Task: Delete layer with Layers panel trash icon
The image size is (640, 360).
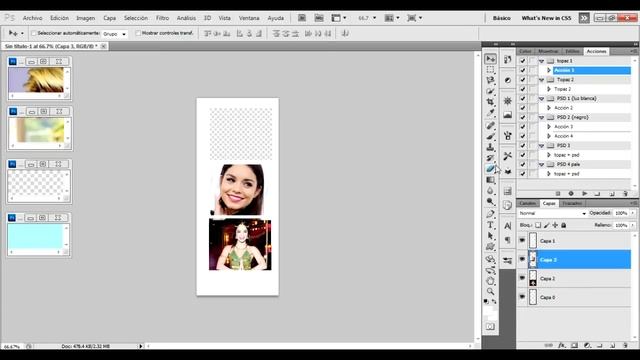Action: (625, 345)
